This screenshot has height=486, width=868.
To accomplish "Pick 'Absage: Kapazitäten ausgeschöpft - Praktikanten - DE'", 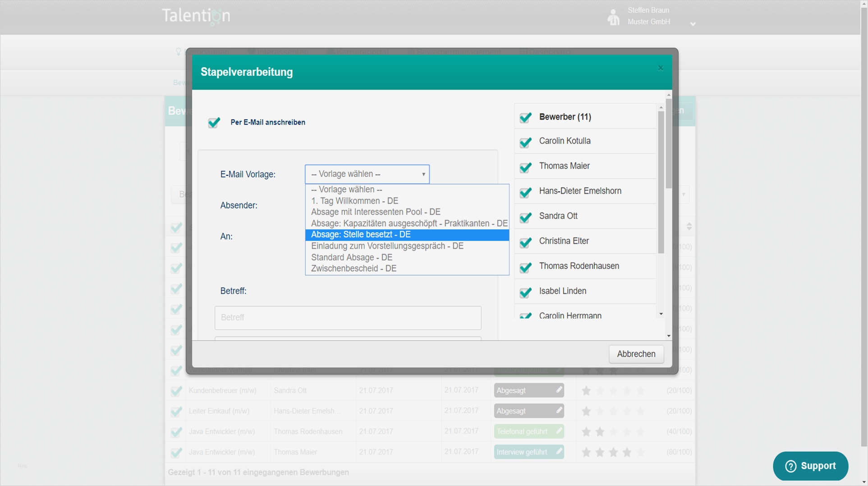I will 407,223.
